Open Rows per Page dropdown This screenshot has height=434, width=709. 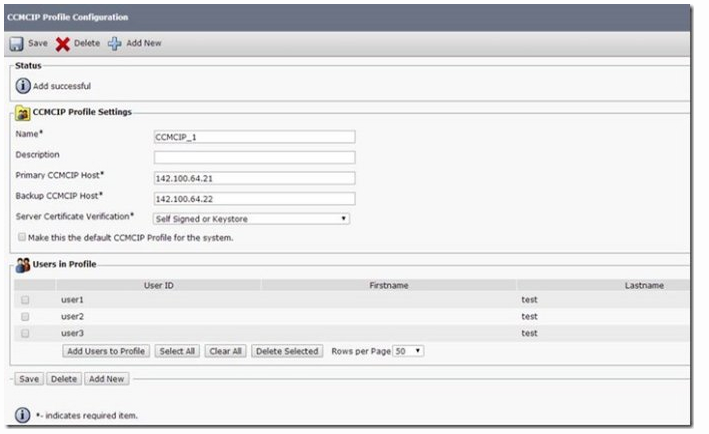[x=408, y=351]
